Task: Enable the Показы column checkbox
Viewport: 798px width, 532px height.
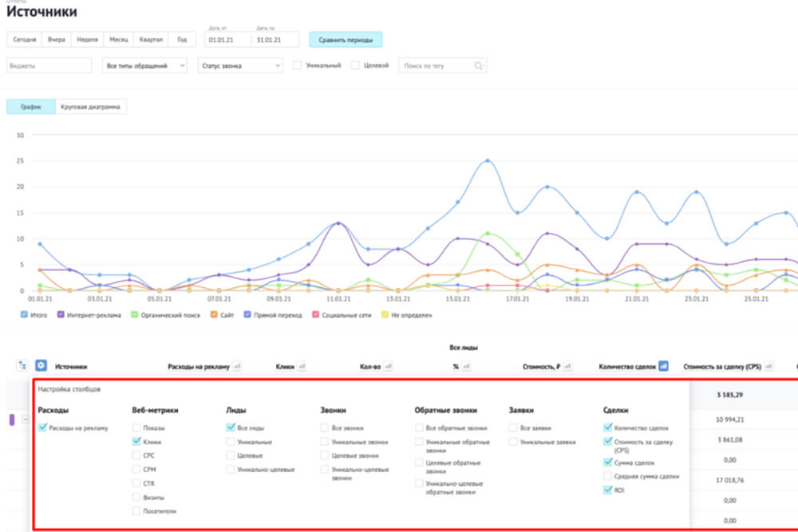Action: 136,428
